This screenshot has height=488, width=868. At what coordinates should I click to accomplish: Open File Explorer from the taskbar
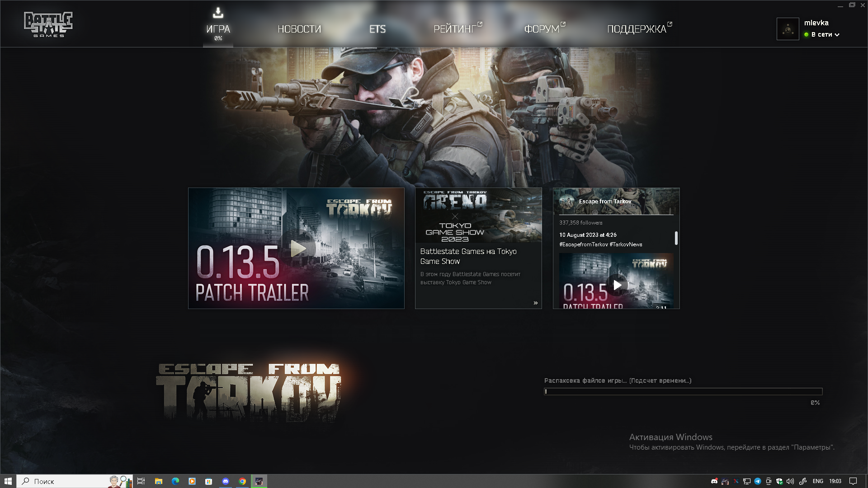point(159,481)
